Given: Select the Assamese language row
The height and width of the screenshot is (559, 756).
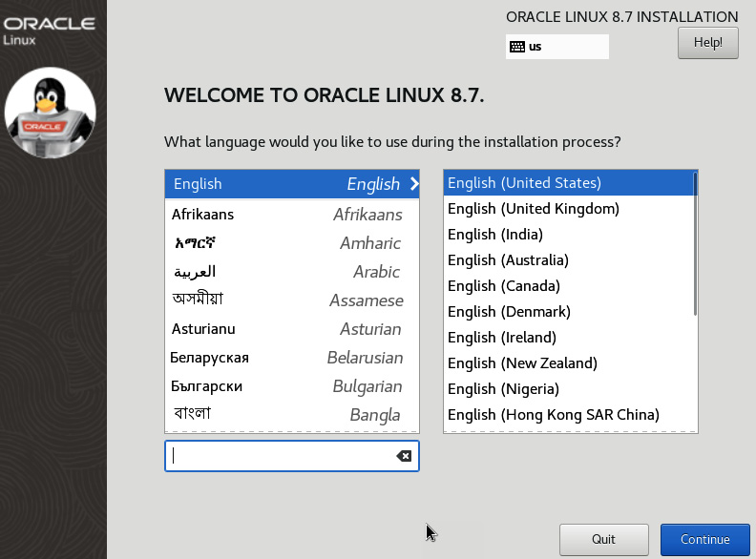Looking at the screenshot, I should tap(292, 300).
